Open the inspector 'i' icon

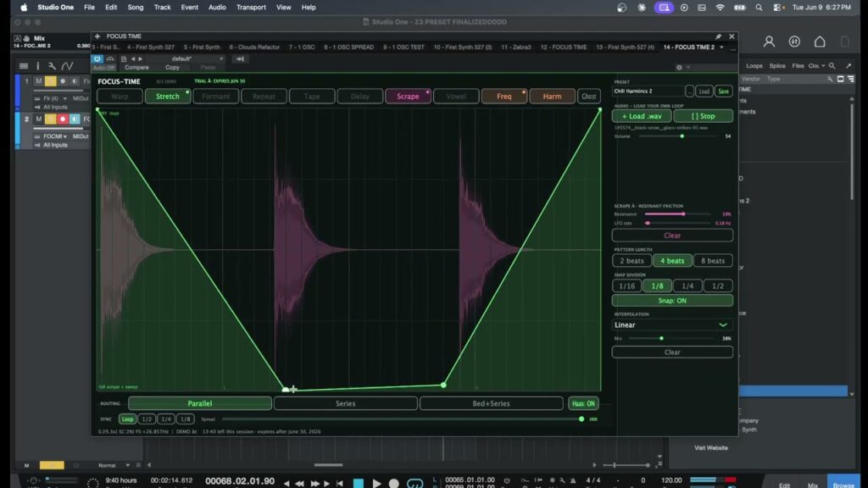[x=37, y=66]
